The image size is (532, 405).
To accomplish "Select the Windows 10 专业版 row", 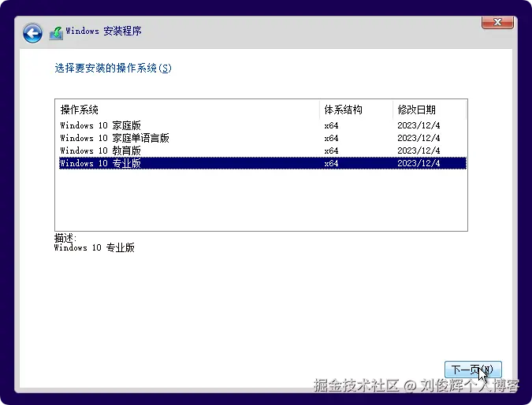I will tap(263, 163).
